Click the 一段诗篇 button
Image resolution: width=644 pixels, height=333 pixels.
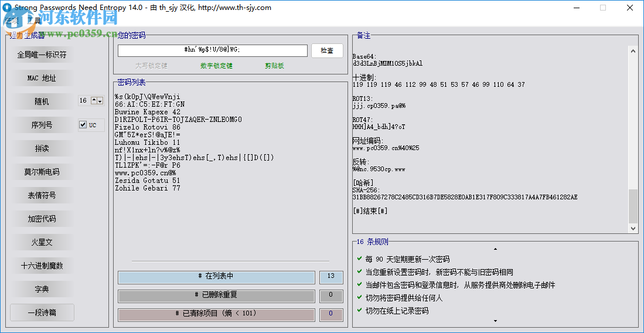click(x=42, y=312)
